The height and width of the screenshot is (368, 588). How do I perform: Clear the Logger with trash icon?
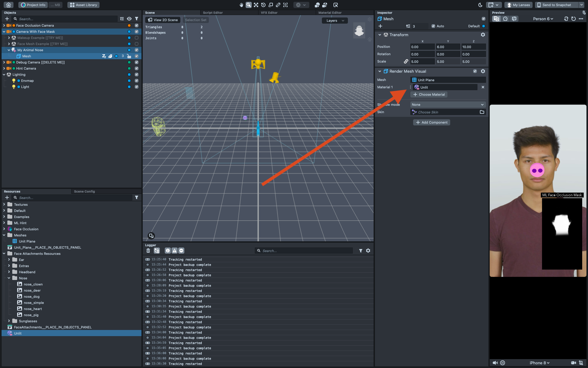pyautogui.click(x=148, y=251)
